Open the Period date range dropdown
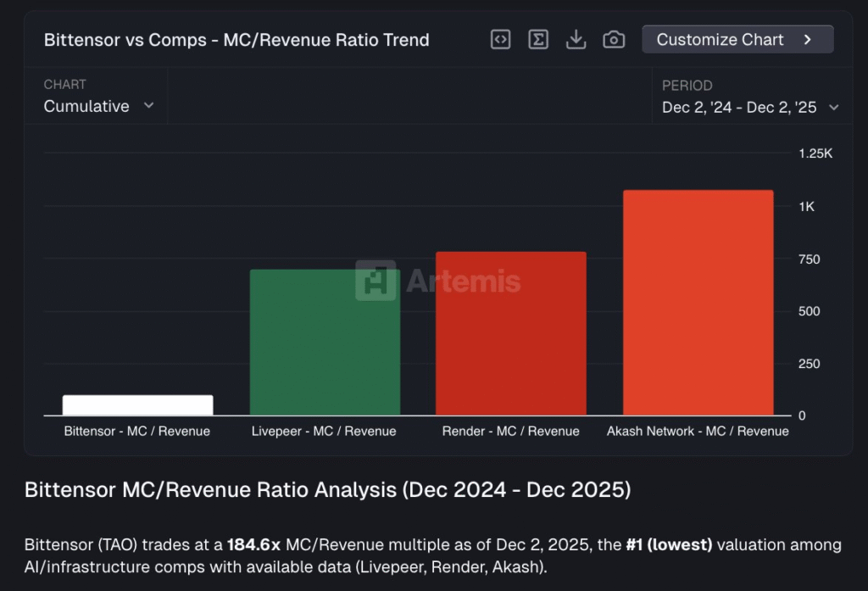This screenshot has width=868, height=591. [749, 107]
